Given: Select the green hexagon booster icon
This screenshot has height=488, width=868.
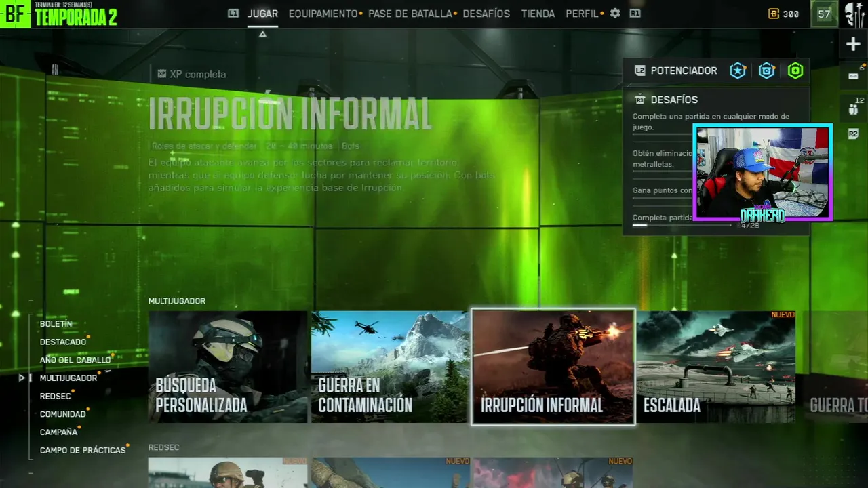Looking at the screenshot, I should (795, 70).
